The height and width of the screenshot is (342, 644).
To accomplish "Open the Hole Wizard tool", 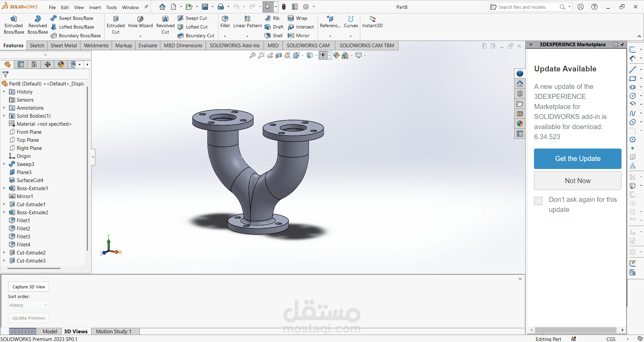I will (x=140, y=22).
